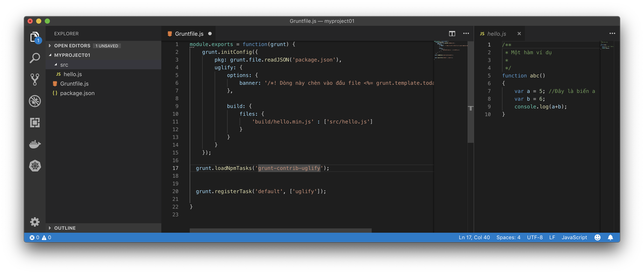Open the Docker panel icon

(x=35, y=144)
